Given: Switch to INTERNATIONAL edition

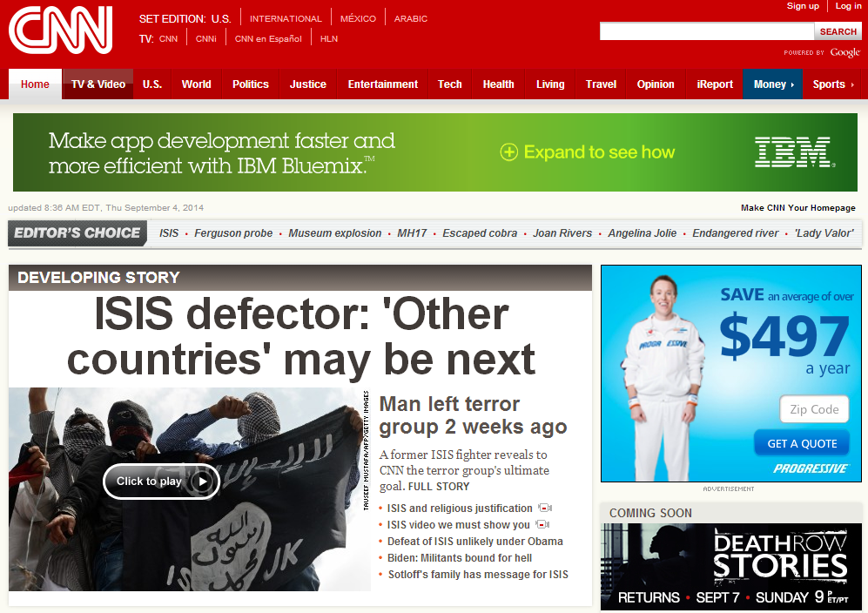Looking at the screenshot, I should [286, 19].
